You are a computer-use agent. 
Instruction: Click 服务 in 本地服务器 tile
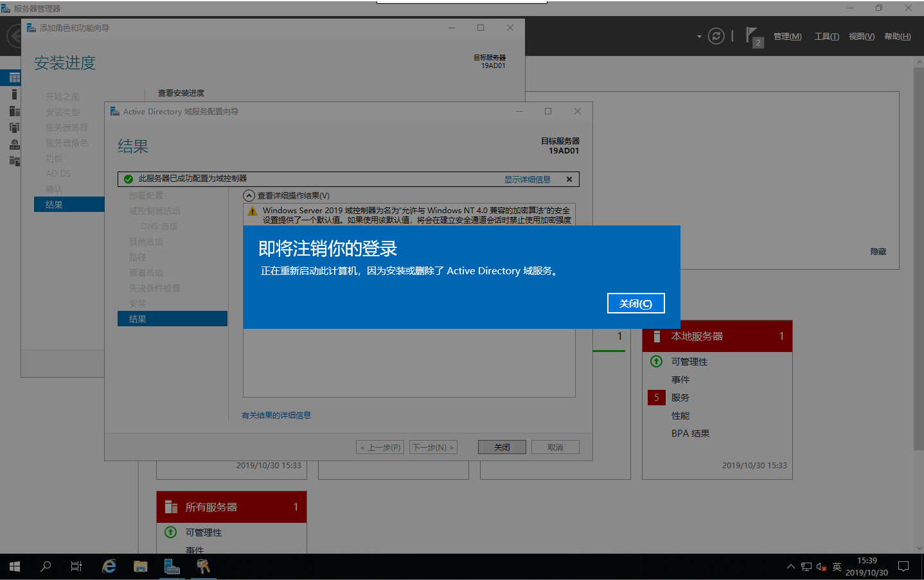tap(680, 398)
